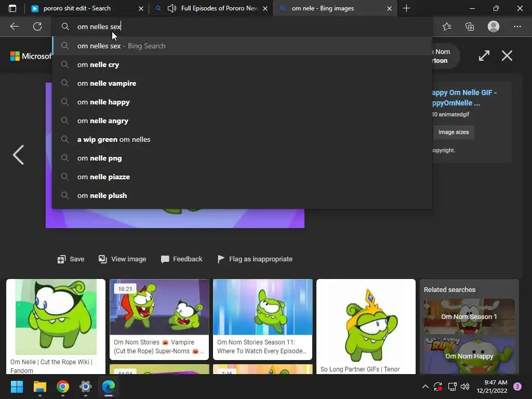The width and height of the screenshot is (532, 399).
Task: Open the sync status tray icon
Action: point(438,387)
